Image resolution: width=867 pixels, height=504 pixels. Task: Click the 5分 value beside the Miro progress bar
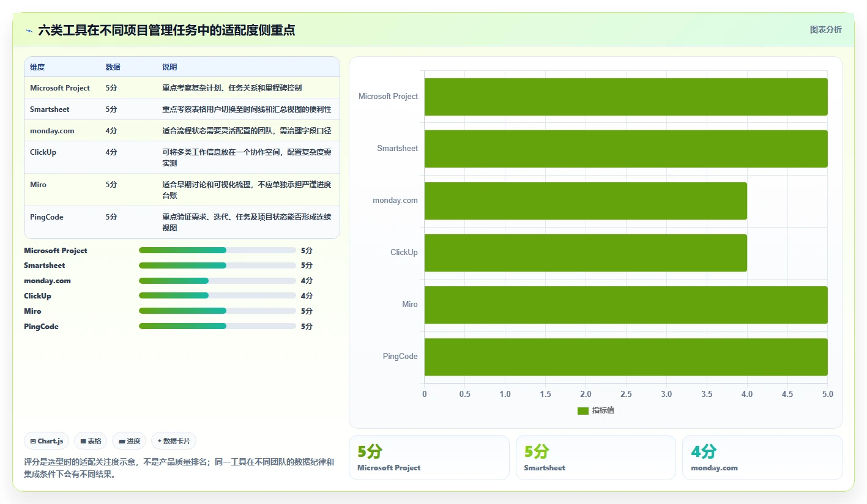pyautogui.click(x=307, y=311)
